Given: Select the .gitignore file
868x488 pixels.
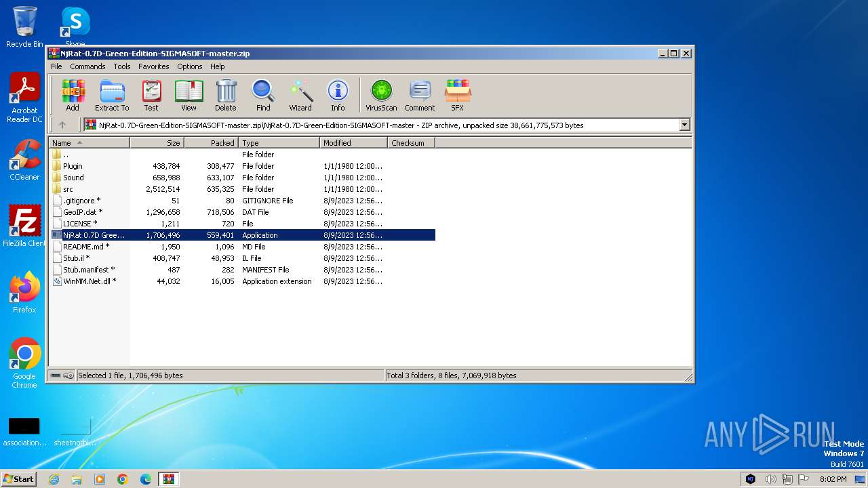Looking at the screenshot, I should pos(242,201).
